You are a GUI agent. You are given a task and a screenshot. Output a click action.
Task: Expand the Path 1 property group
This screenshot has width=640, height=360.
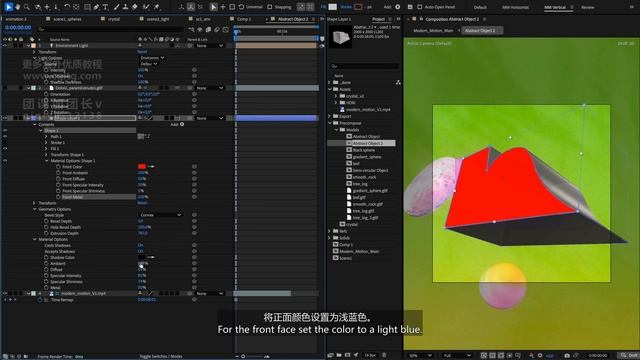[x=47, y=137]
